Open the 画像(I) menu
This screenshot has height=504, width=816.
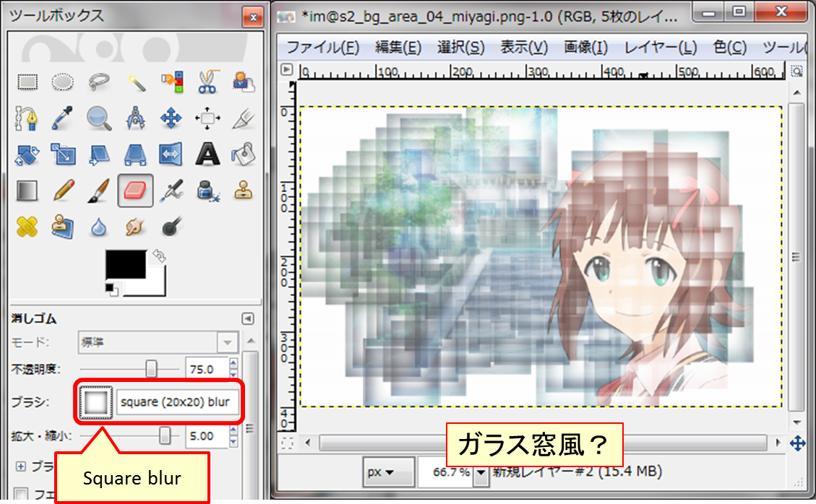click(x=585, y=48)
